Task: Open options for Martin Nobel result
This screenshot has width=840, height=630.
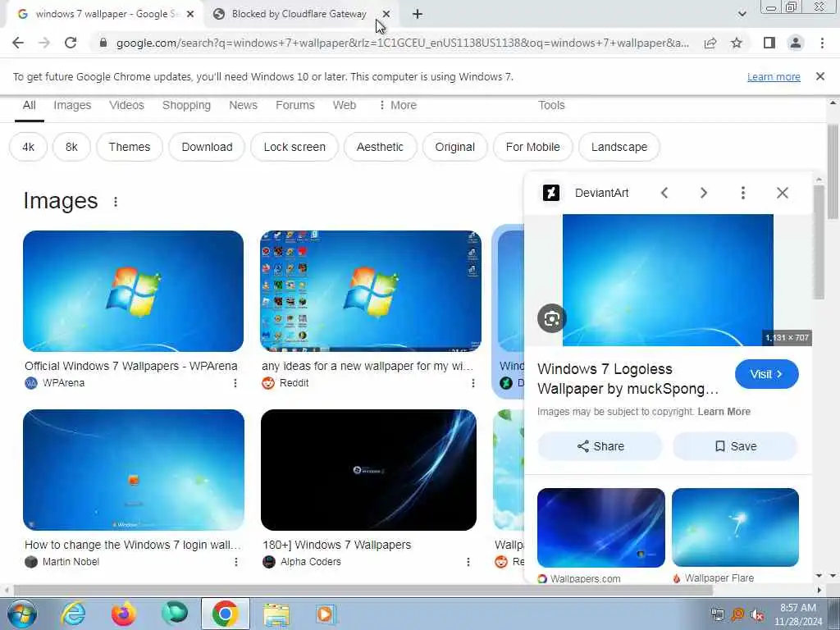Action: (x=236, y=562)
